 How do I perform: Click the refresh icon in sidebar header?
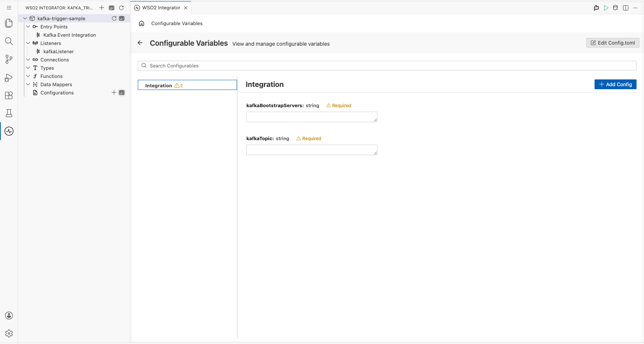121,7
